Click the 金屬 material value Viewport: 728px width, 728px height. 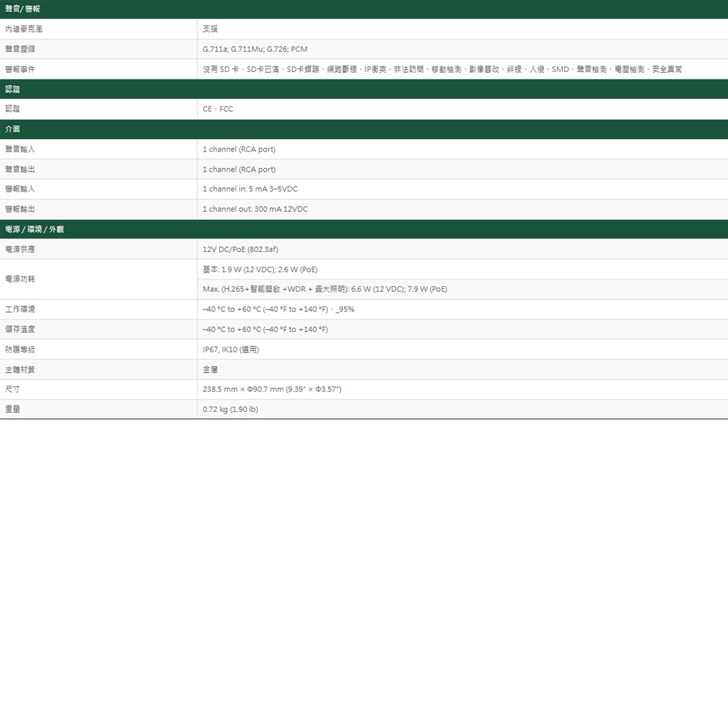click(210, 370)
